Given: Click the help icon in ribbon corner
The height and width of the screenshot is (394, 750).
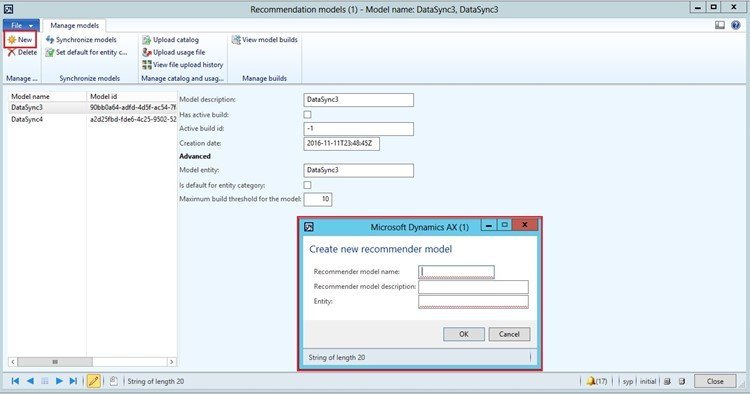Looking at the screenshot, I should click(736, 25).
